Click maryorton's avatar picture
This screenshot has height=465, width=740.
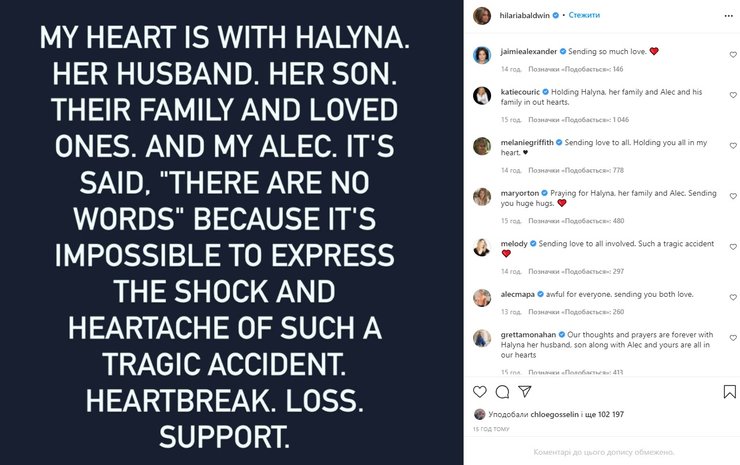click(x=482, y=196)
